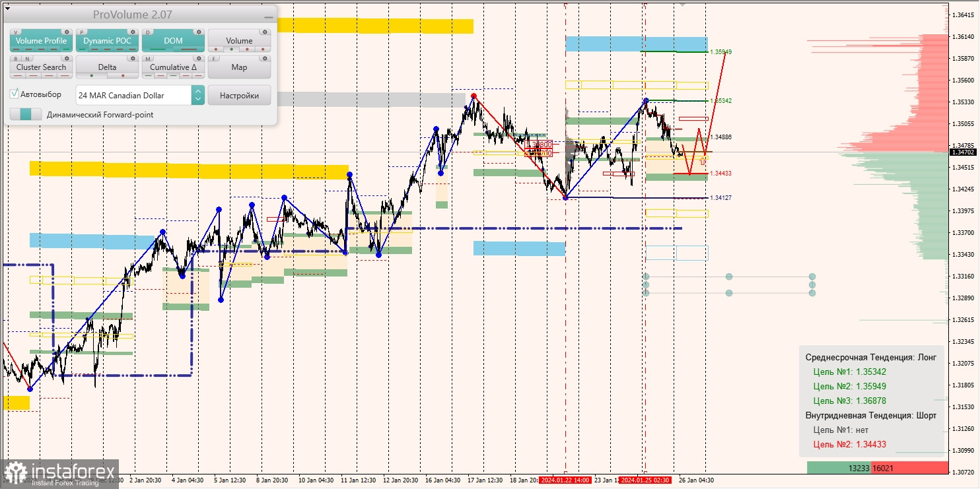Toggle the Cluster Search indicator

coord(41,67)
